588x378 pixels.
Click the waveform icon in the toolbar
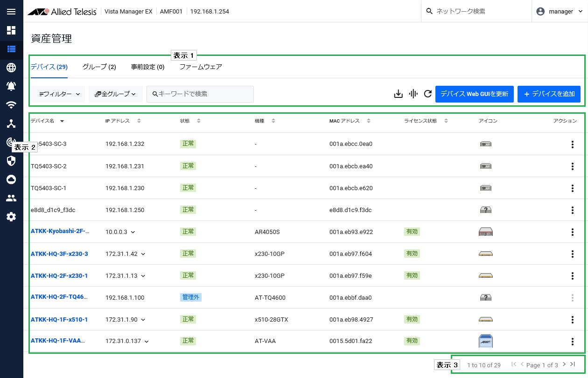coord(413,94)
